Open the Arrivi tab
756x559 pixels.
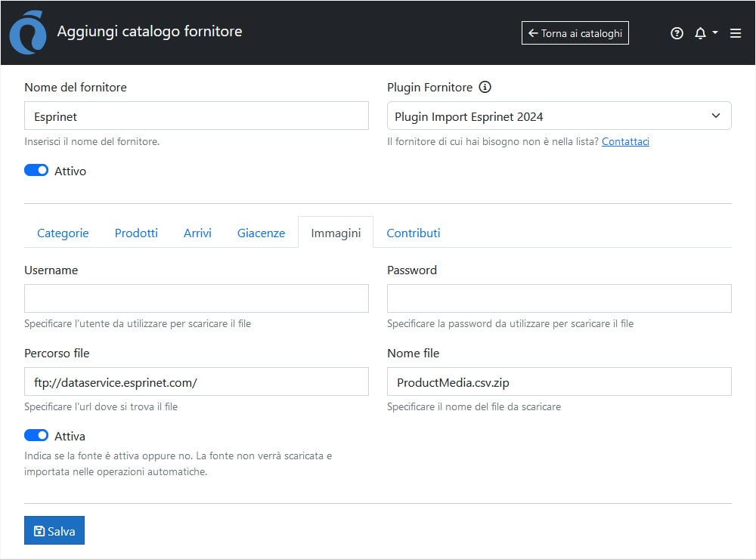pos(197,233)
